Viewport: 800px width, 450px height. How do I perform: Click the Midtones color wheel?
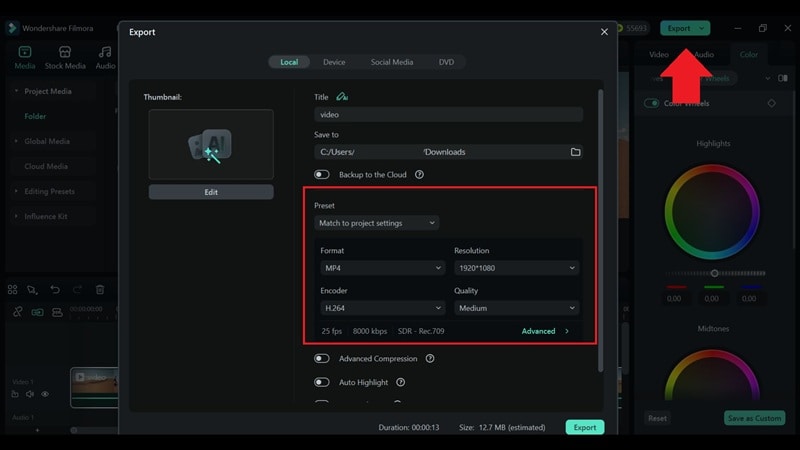(712, 376)
